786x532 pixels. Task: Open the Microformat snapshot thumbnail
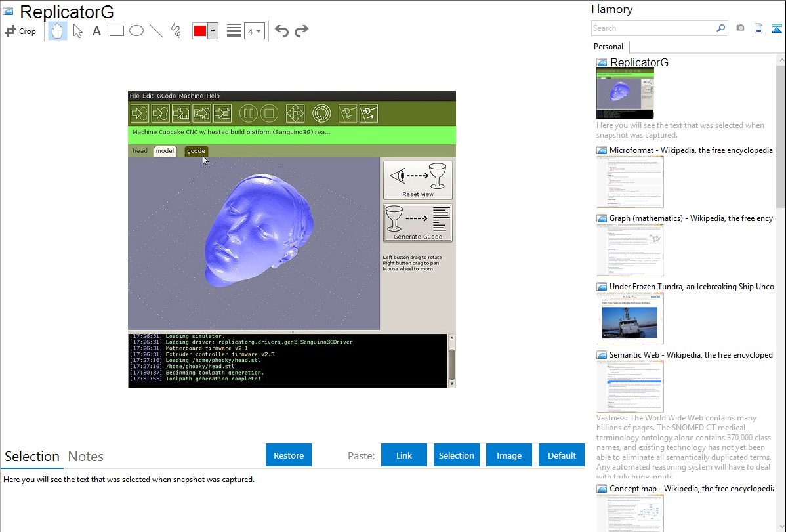[x=630, y=182]
